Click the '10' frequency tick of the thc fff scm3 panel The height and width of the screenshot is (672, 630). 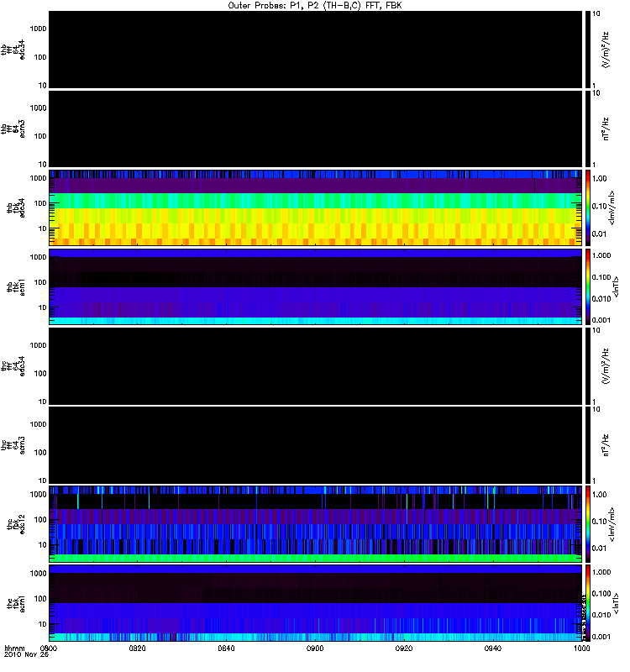(43, 480)
